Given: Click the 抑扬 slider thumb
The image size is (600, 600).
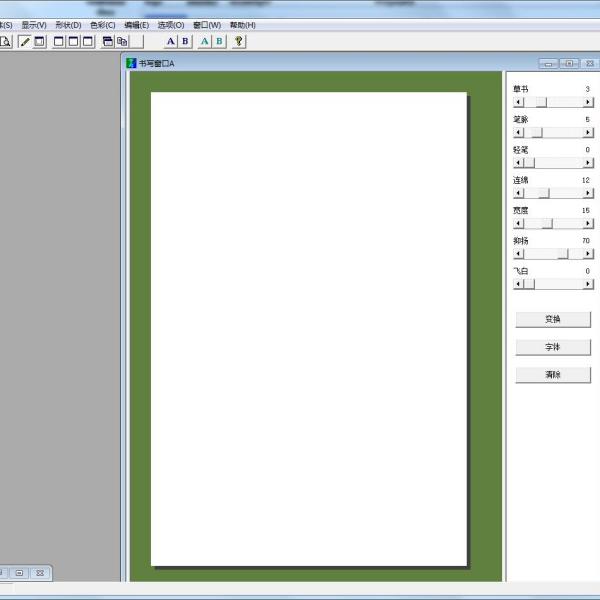Looking at the screenshot, I should (x=563, y=254).
